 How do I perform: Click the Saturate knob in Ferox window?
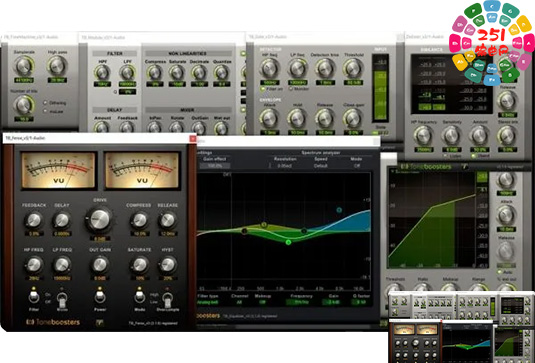pyautogui.click(x=139, y=265)
